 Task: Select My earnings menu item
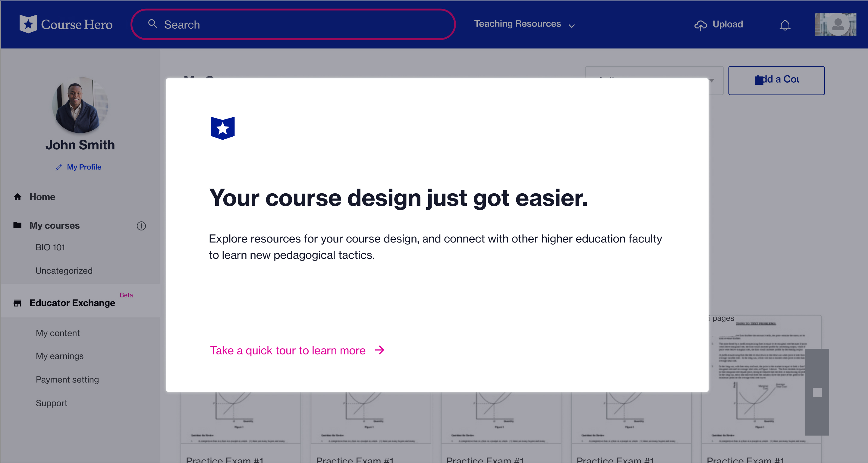(x=60, y=356)
